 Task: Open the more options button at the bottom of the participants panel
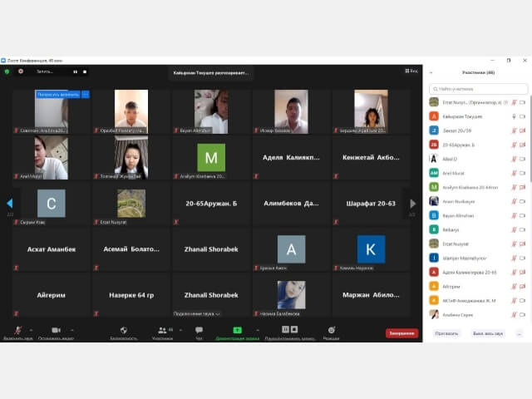click(519, 334)
